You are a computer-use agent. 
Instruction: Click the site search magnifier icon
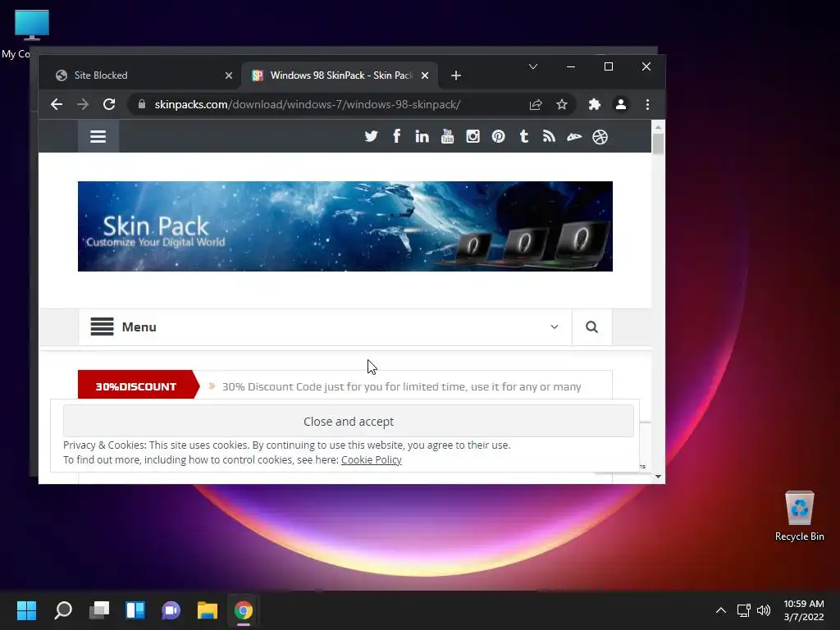point(591,326)
